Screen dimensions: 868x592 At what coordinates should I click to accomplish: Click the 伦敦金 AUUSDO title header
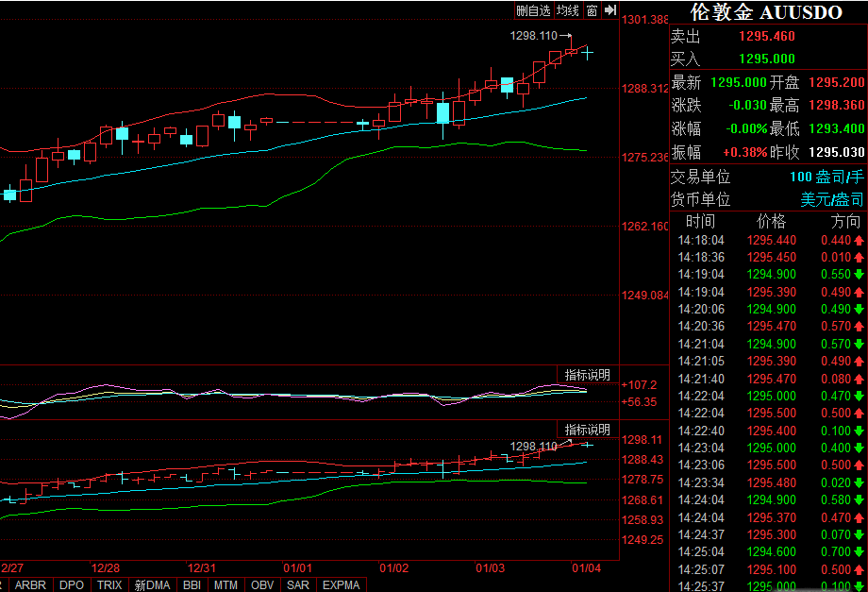766,12
